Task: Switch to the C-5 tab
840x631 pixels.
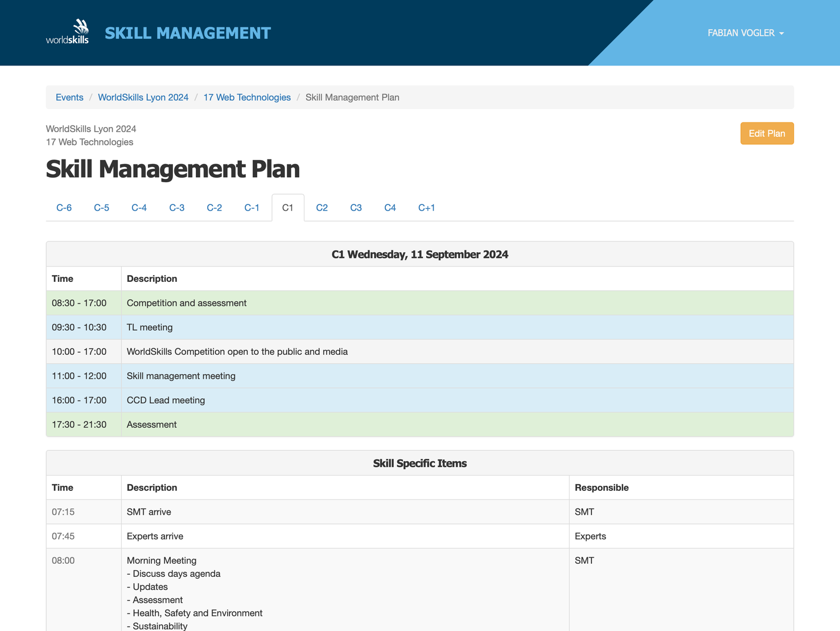Action: [x=101, y=207]
